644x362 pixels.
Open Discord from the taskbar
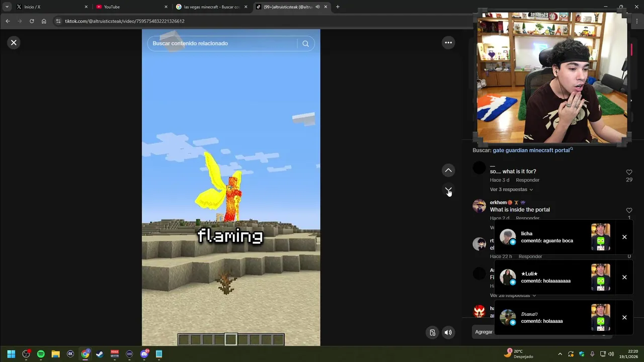click(x=144, y=354)
